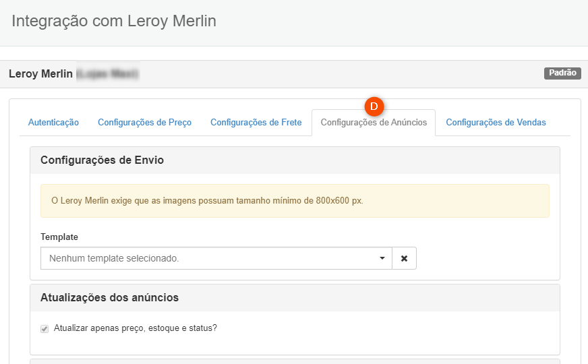Clear the selected template with the X button

click(x=405, y=258)
